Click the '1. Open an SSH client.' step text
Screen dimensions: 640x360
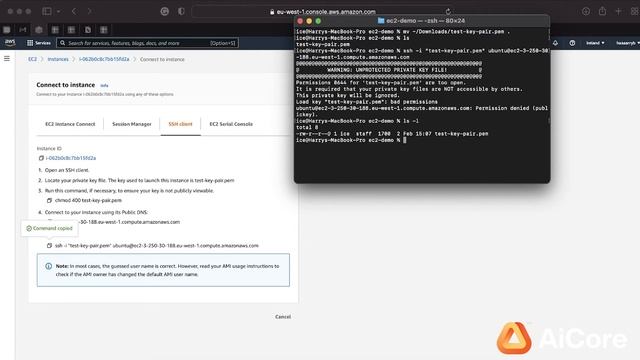tap(64, 170)
